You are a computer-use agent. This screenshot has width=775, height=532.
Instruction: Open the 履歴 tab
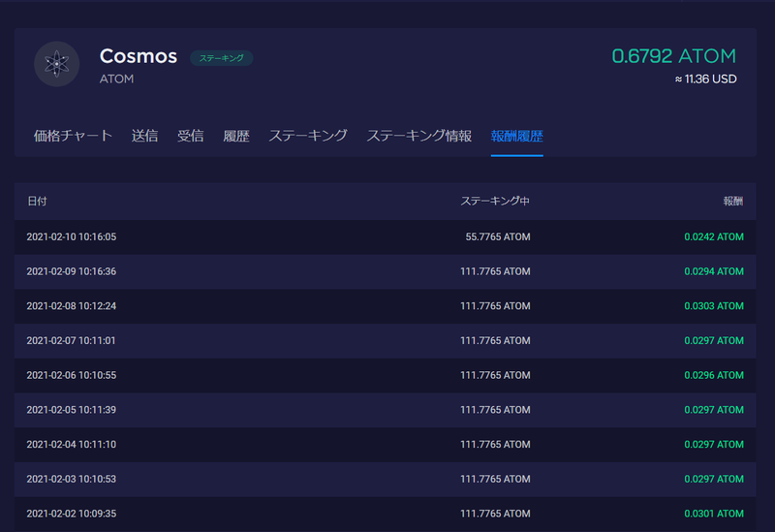(x=236, y=136)
